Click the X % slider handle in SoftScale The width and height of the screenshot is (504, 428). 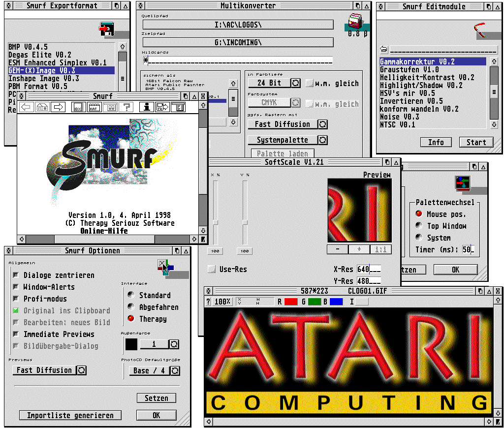(x=216, y=222)
